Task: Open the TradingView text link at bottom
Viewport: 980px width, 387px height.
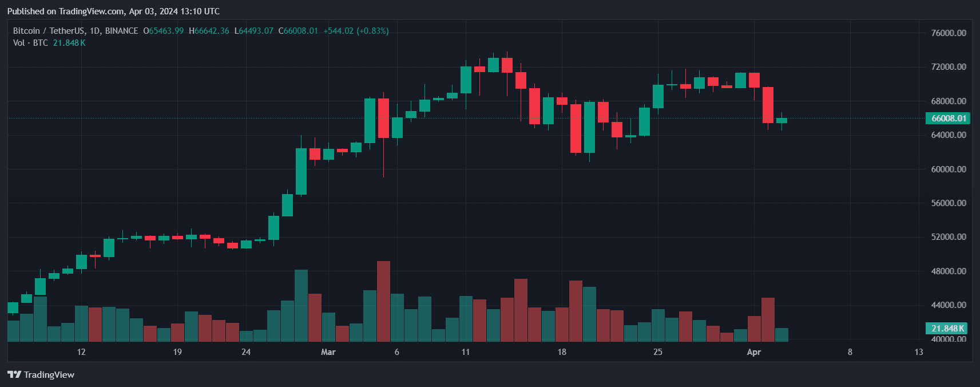Action: (49, 374)
